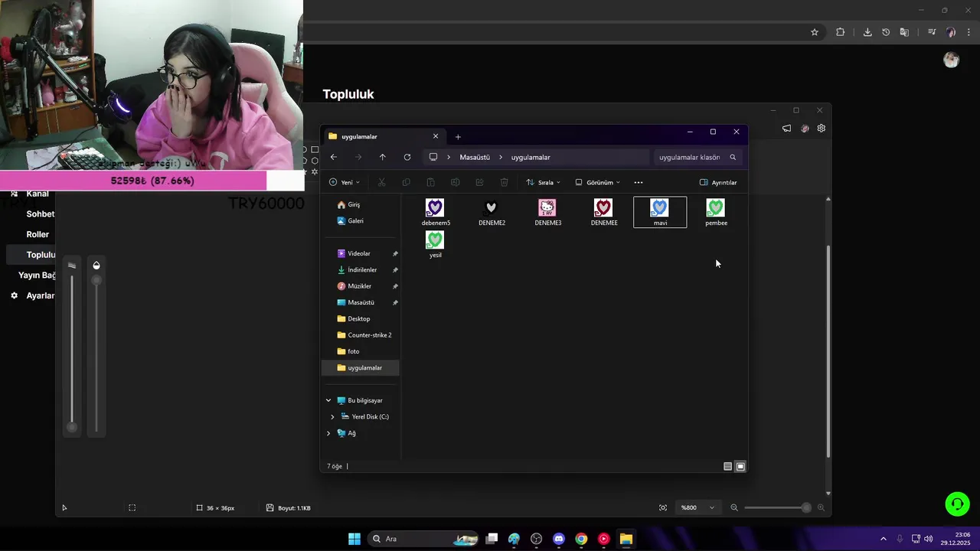Open File Explorer from the taskbar
Screen dimensions: 980x551
pos(626,539)
